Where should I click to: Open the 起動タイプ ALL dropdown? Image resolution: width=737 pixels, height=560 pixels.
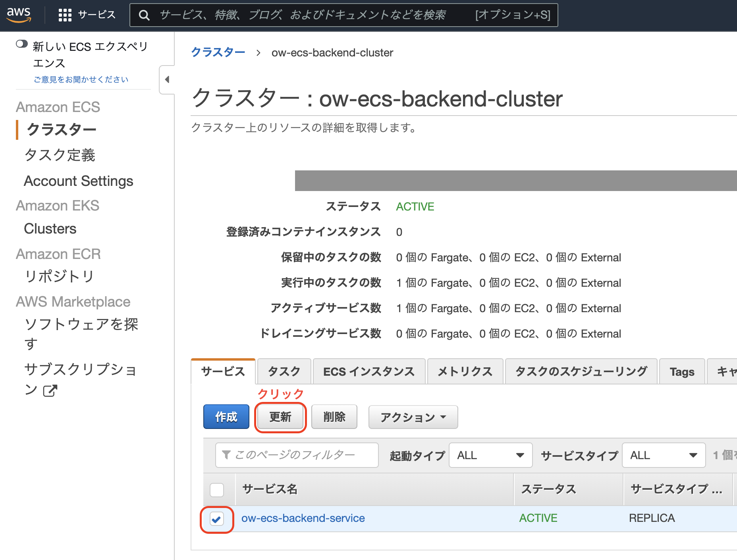[x=490, y=455]
